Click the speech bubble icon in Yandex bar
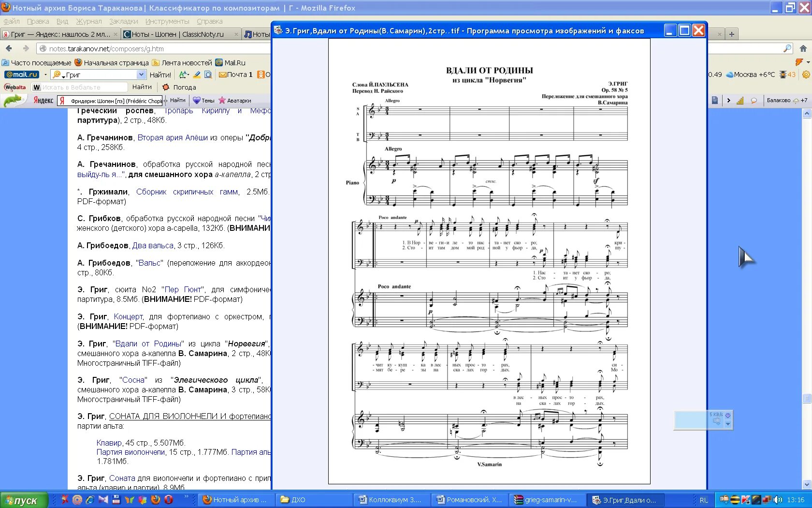 pyautogui.click(x=754, y=101)
